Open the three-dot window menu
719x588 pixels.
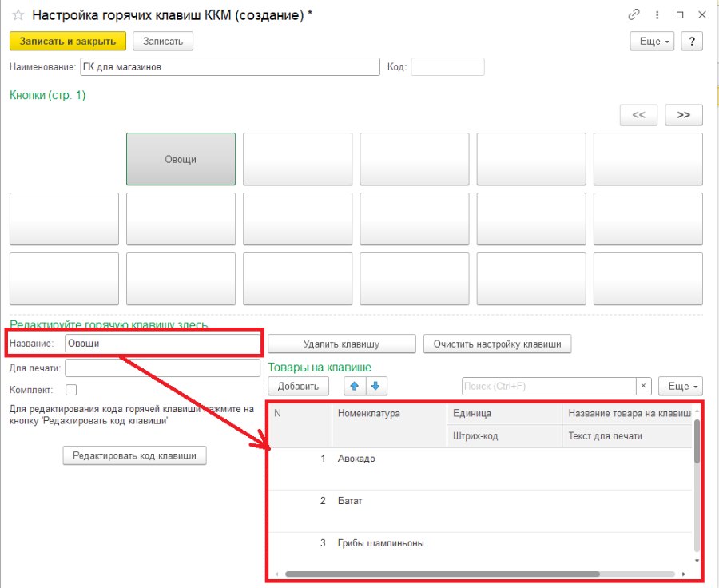pyautogui.click(x=657, y=15)
